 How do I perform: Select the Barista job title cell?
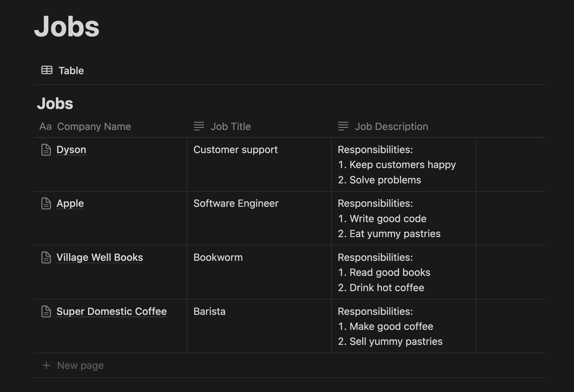[x=259, y=326]
